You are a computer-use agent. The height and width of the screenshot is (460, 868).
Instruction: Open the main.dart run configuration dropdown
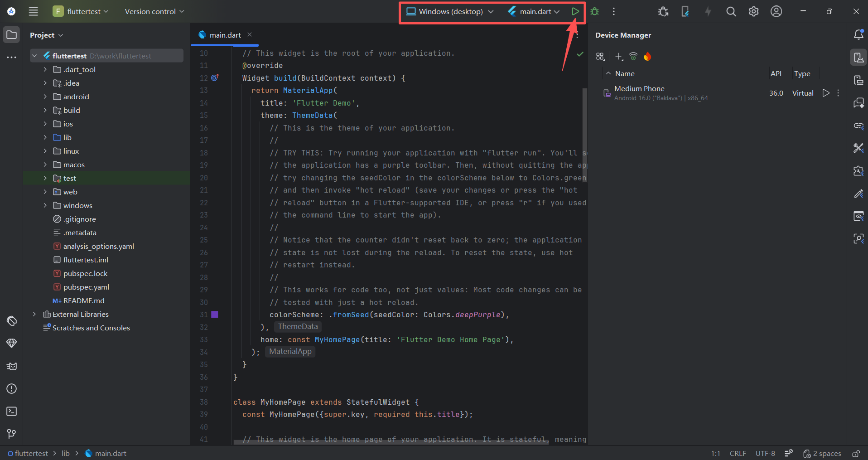click(x=534, y=11)
